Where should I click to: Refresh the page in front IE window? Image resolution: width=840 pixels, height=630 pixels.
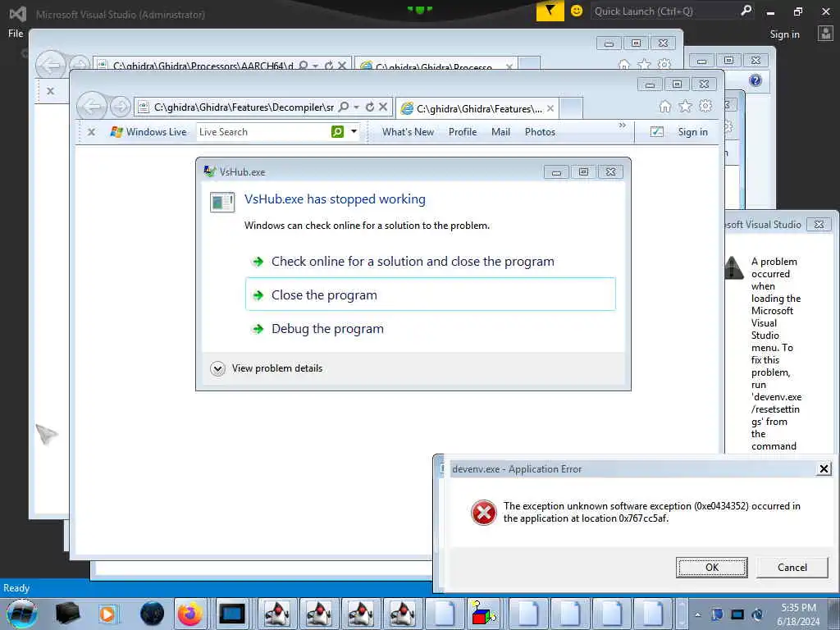click(x=370, y=107)
